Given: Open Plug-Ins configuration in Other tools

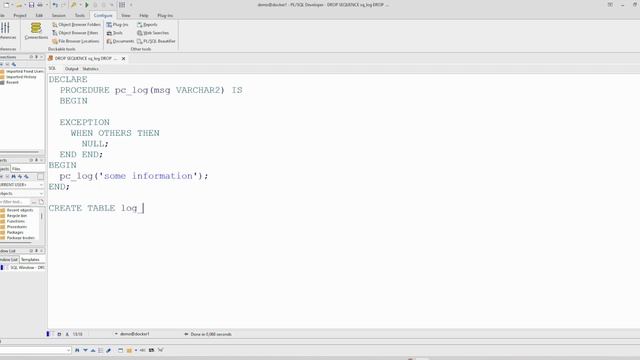Looking at the screenshot, I should tap(117, 24).
